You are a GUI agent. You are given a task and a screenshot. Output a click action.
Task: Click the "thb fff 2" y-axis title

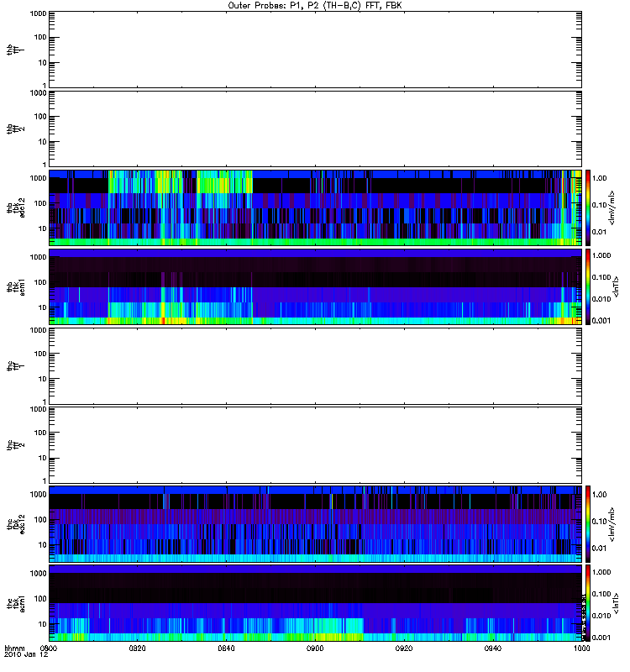pyautogui.click(x=15, y=129)
